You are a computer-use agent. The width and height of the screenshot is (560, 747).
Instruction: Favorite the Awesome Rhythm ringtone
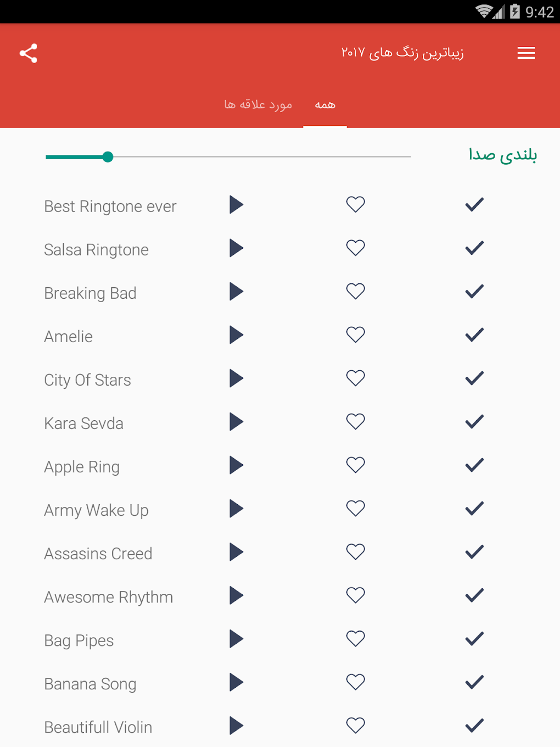click(x=355, y=595)
